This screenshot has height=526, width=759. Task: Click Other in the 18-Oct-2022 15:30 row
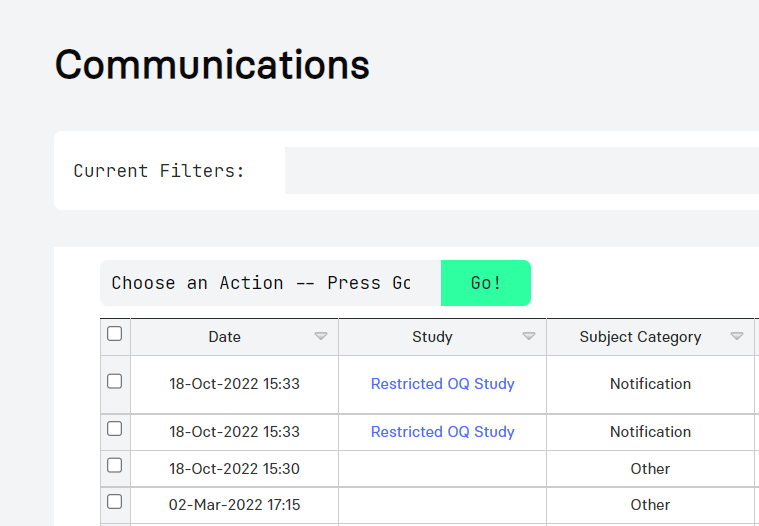(650, 468)
